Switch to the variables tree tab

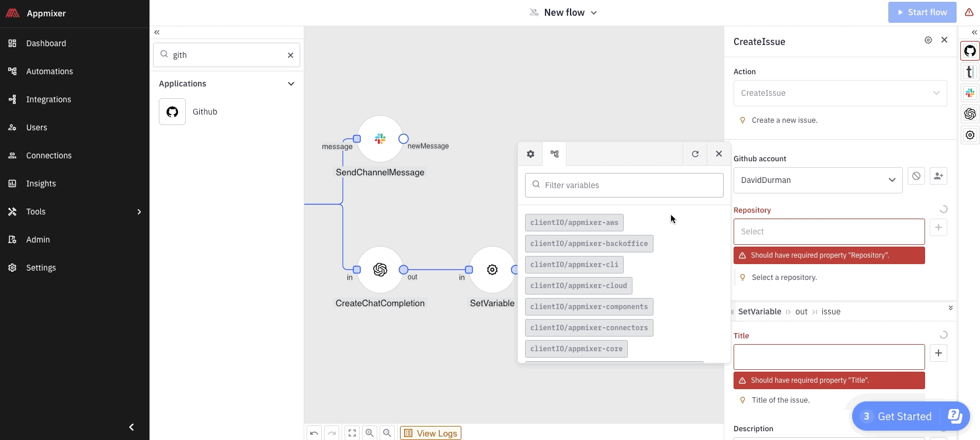[x=554, y=154]
